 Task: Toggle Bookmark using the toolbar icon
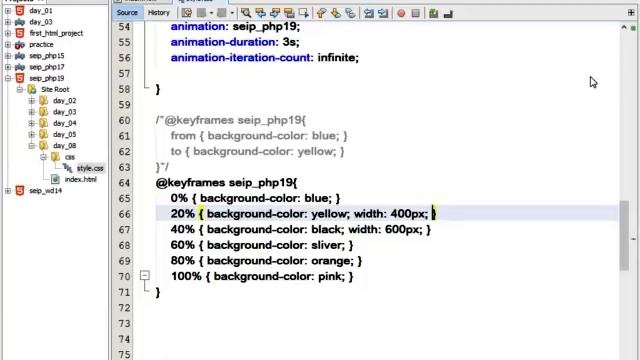(350, 13)
